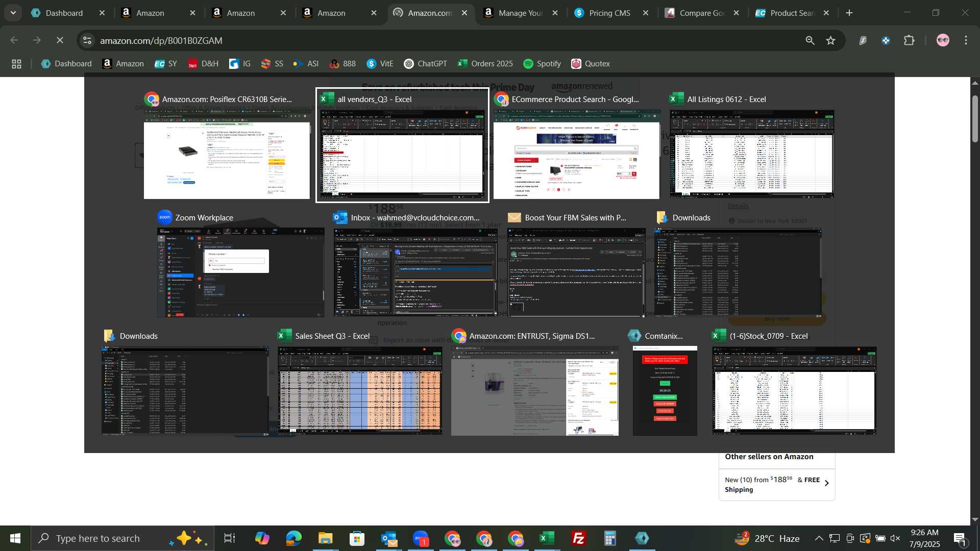Switch to Outlook Inbox window
The height and width of the screenshot is (551, 980).
(x=415, y=264)
